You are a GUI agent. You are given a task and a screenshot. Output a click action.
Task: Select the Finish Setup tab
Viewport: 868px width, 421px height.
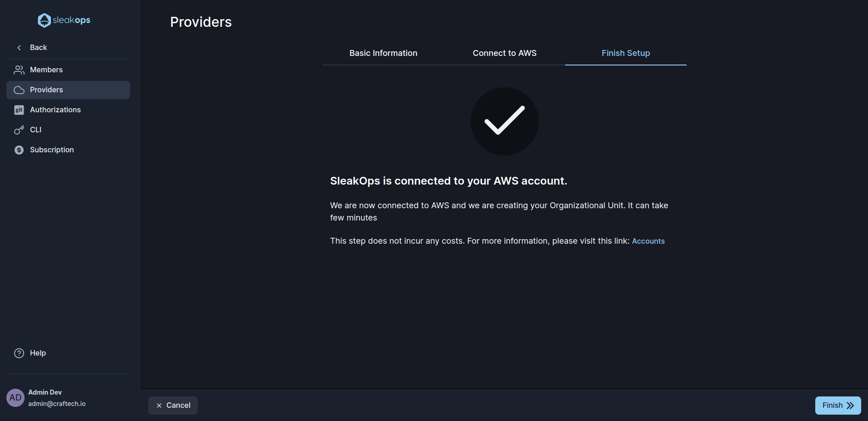coord(626,53)
